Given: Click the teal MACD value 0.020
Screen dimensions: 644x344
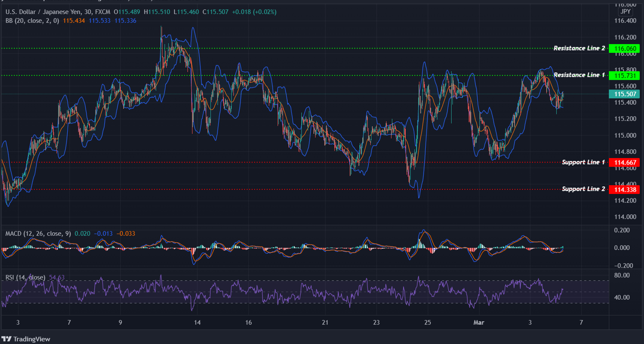Looking at the screenshot, I should click(x=81, y=233).
